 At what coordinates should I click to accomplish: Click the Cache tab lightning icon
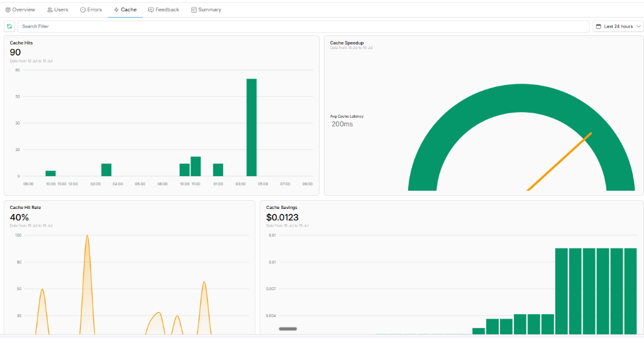[116, 9]
